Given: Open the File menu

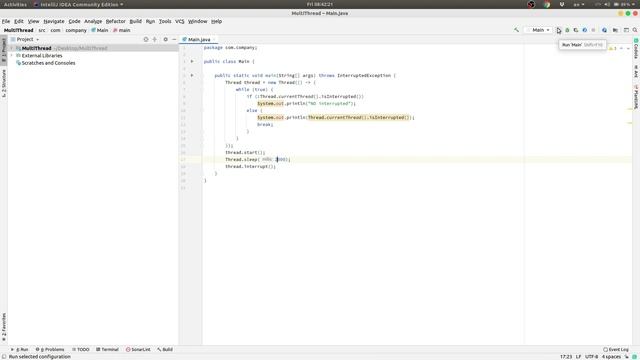Looking at the screenshot, I should pos(6,21).
